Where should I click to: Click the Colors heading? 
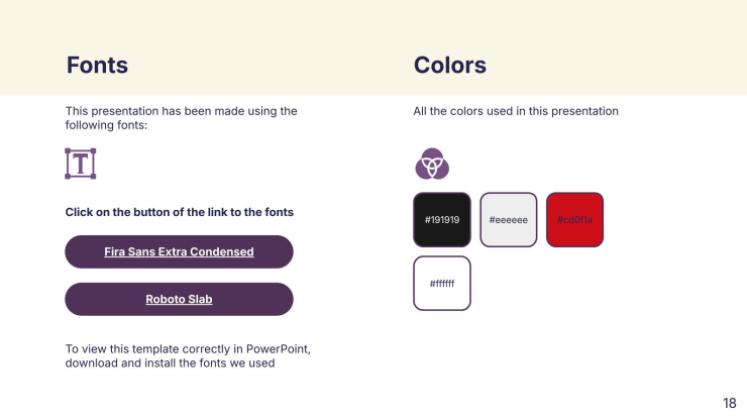(450, 66)
